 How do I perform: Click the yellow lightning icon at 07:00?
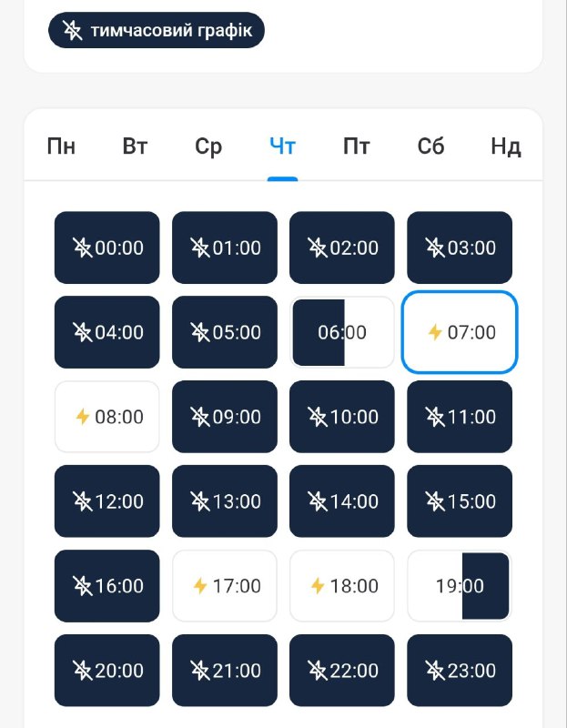pos(436,332)
